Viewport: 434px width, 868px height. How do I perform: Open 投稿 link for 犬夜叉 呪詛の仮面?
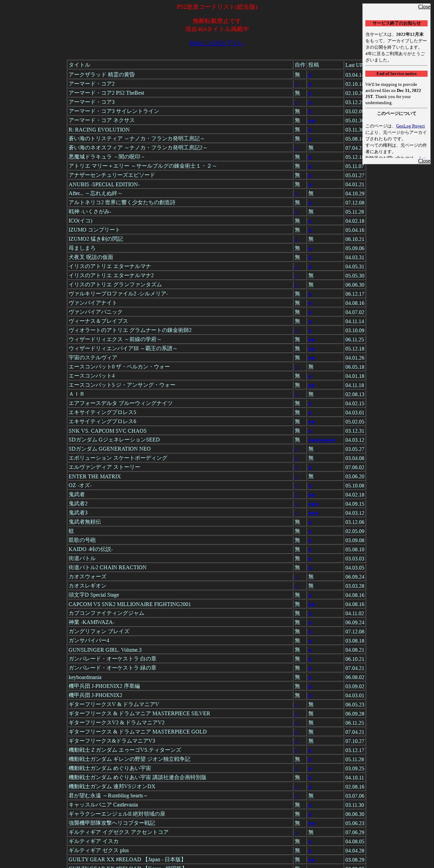point(310,258)
